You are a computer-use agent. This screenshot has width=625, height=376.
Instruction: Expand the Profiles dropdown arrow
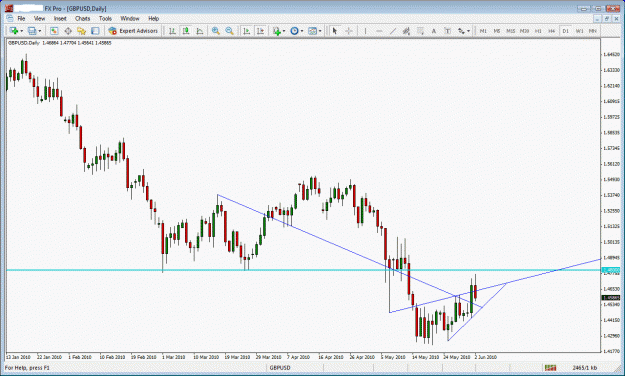click(39, 31)
